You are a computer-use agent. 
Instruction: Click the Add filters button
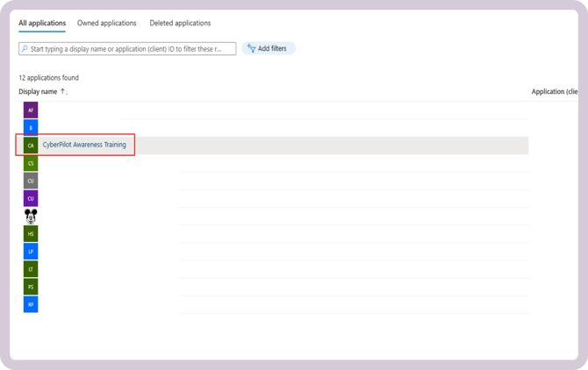pos(269,49)
